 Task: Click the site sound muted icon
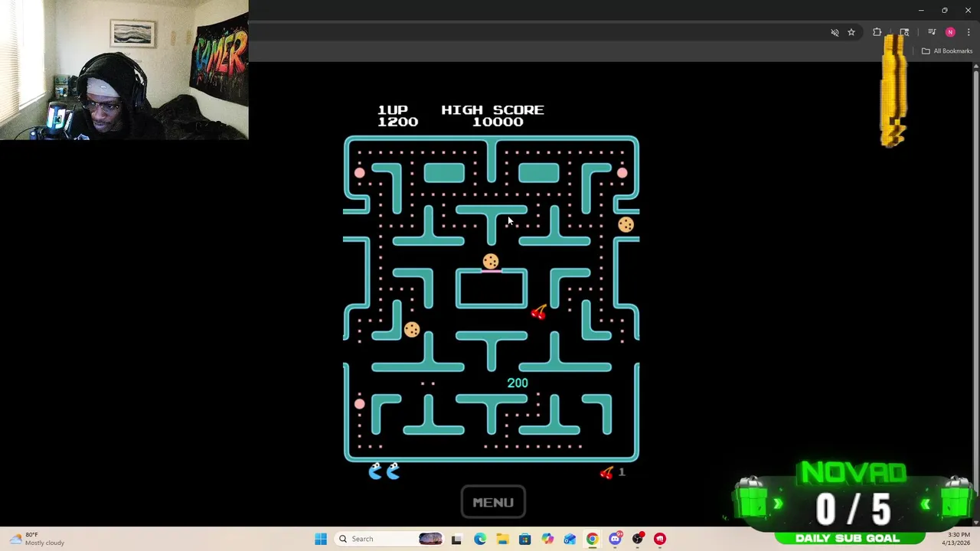point(835,32)
